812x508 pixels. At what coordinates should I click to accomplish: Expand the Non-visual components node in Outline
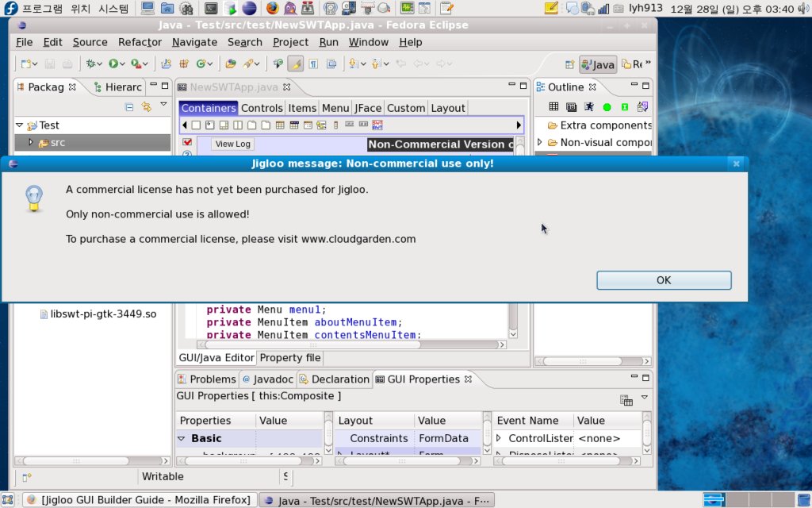540,142
